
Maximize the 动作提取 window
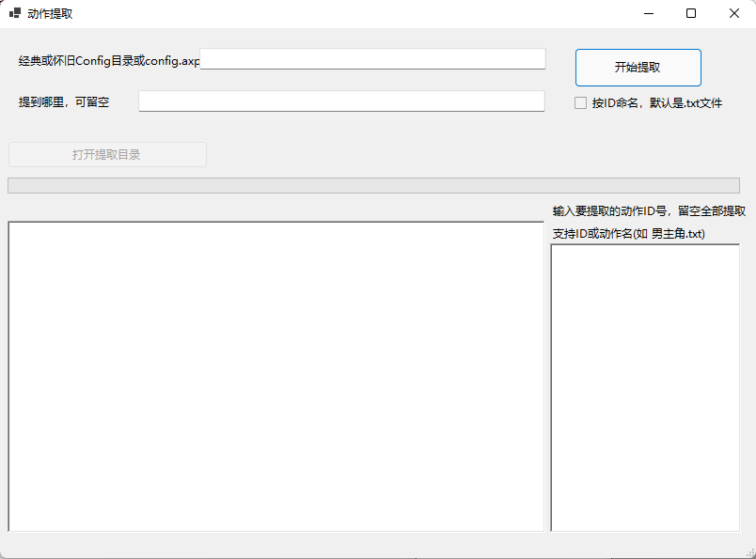pos(691,13)
